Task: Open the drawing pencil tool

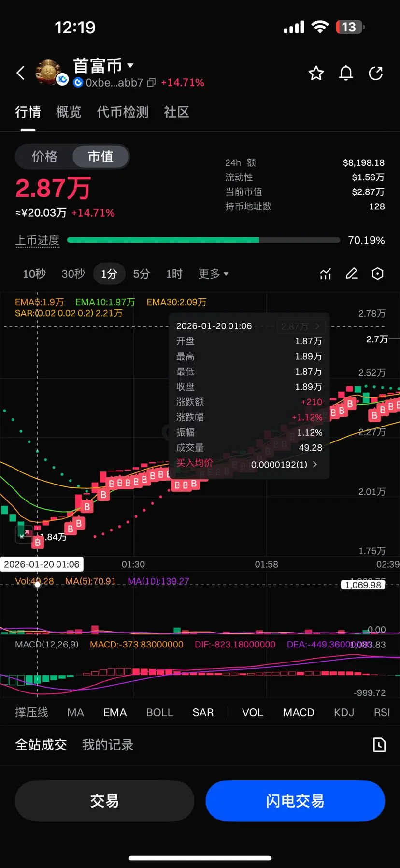Action: 352,274
